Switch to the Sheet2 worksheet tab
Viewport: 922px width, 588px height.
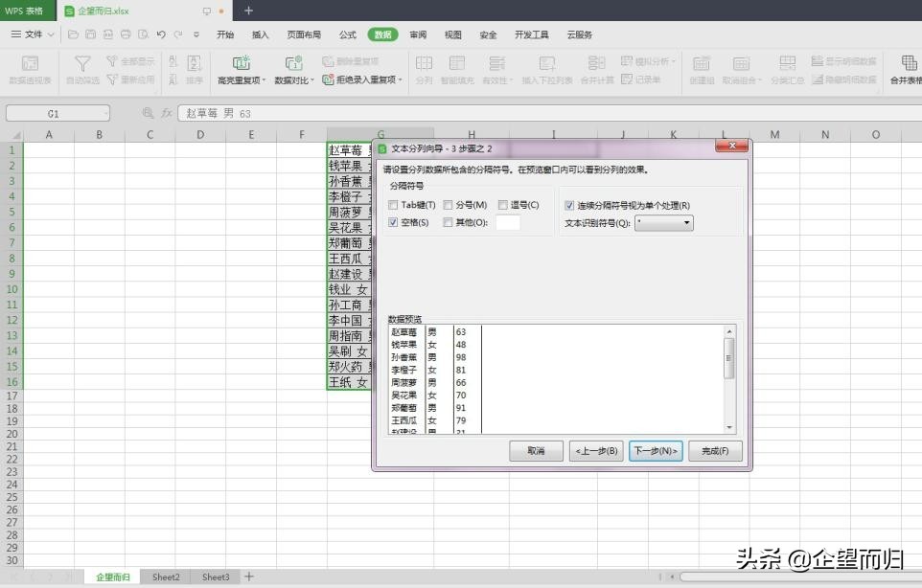coord(166,577)
